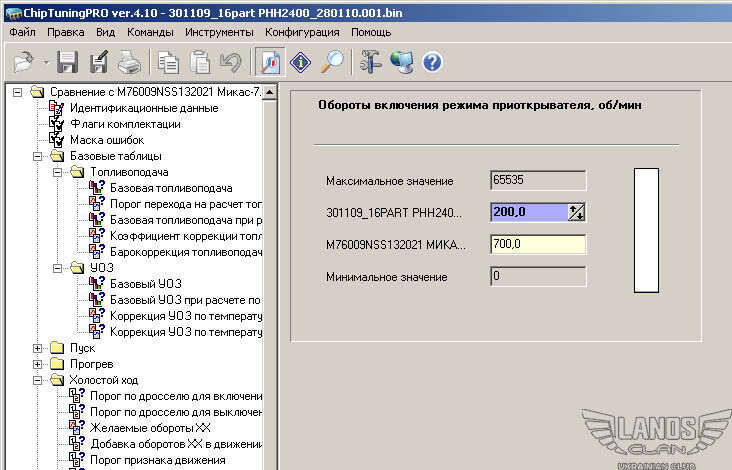Click the magnifier search icon
This screenshot has height=470, width=732.
point(332,62)
